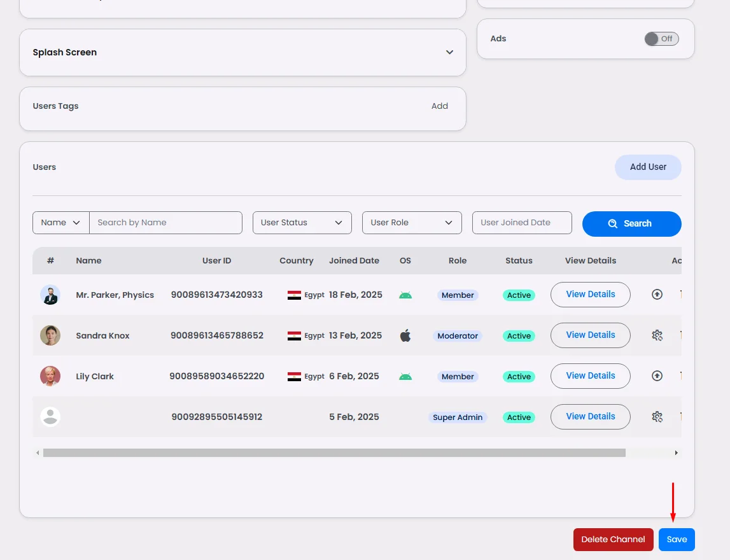730x560 pixels.
Task: Click Sandra Knox's profile avatar
Action: click(50, 335)
